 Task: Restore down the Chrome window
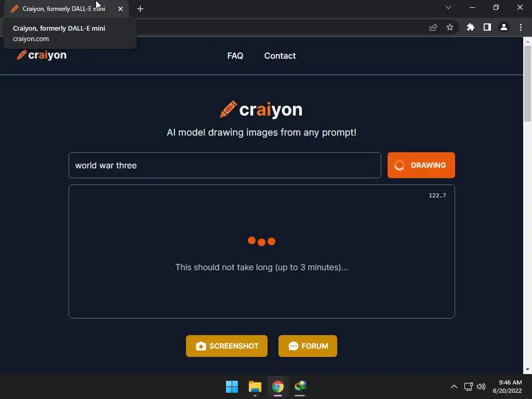[x=496, y=7]
